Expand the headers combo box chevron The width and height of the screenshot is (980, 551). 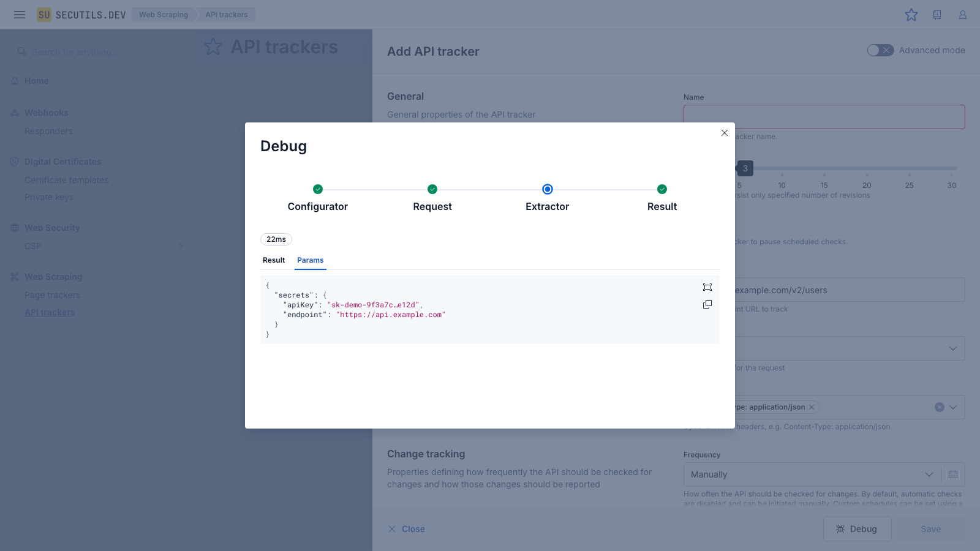click(953, 407)
